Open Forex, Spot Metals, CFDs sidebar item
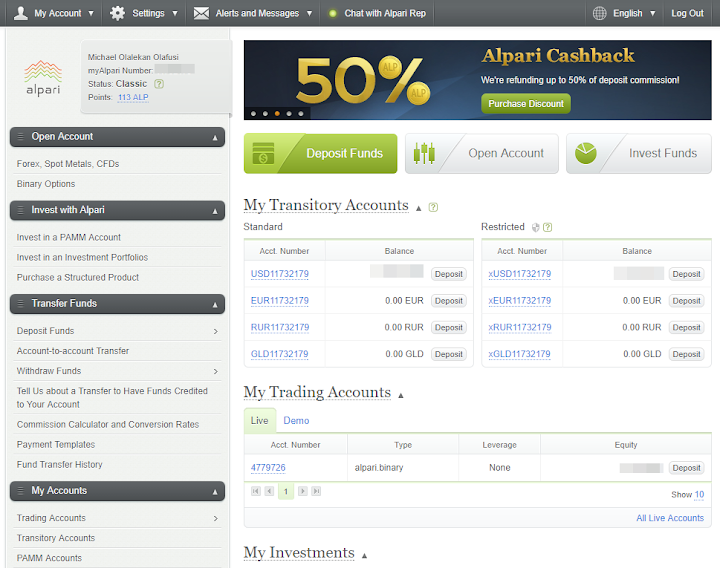Screen dimensions: 720x568 68,164
